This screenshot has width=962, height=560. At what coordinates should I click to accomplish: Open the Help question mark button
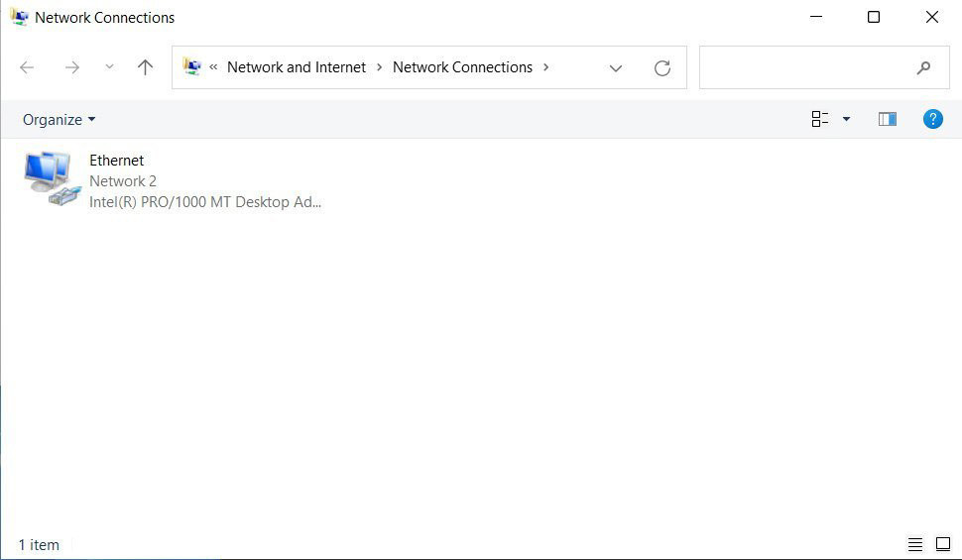[932, 119]
